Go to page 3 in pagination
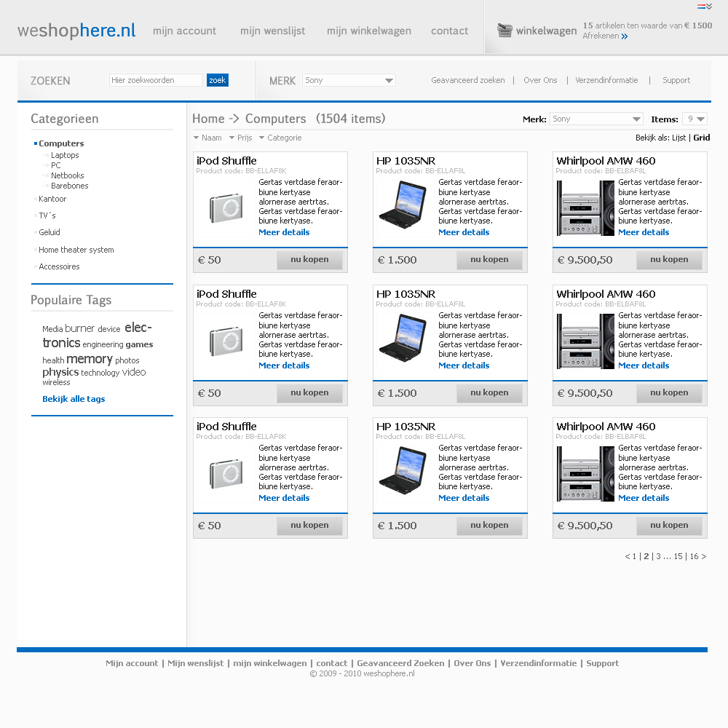Image resolution: width=728 pixels, height=728 pixels. 658,556
